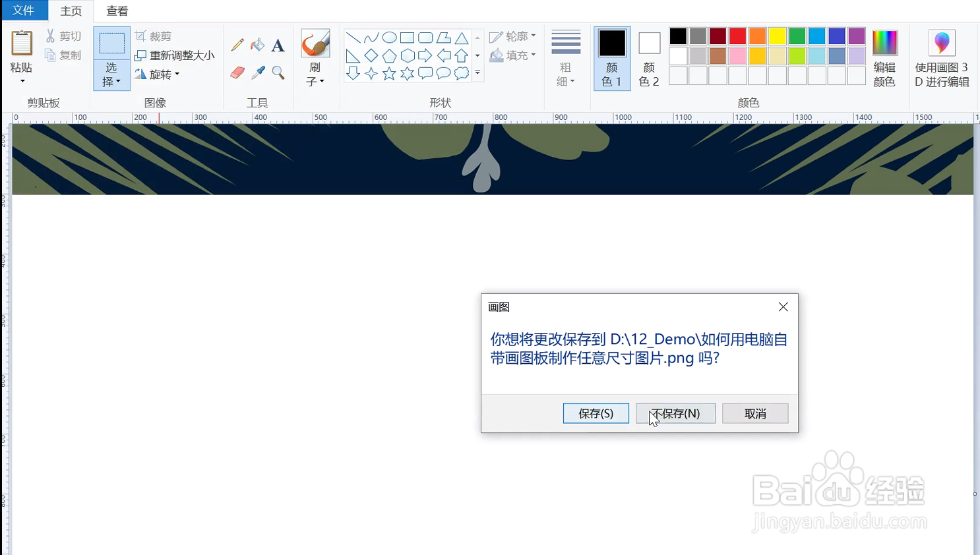Select Color 1 (颜色 1) box
980x555 pixels.
pos(612,59)
